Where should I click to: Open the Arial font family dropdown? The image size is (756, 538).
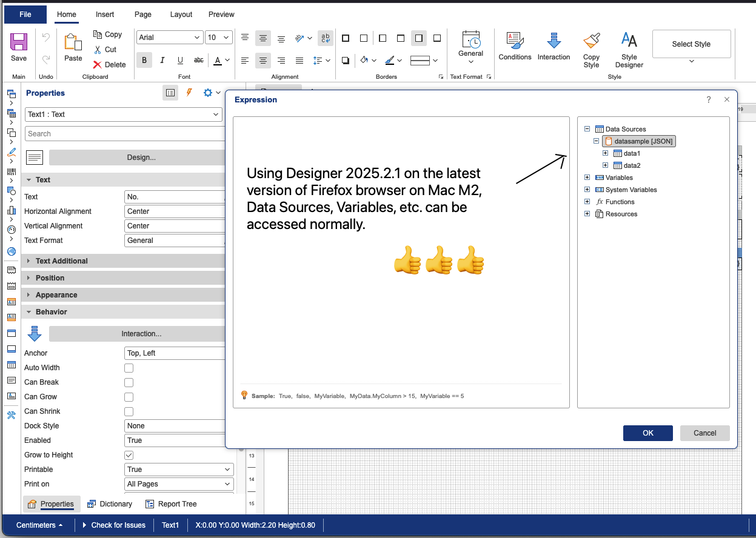(x=169, y=38)
